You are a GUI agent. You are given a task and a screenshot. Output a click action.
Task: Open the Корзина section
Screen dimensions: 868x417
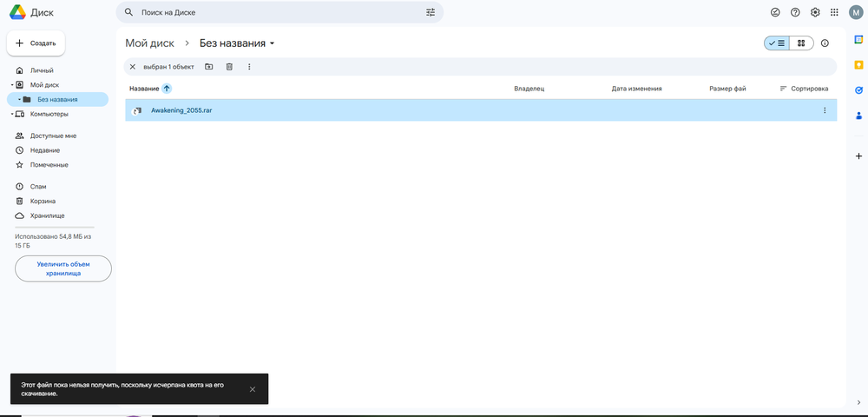tap(43, 201)
